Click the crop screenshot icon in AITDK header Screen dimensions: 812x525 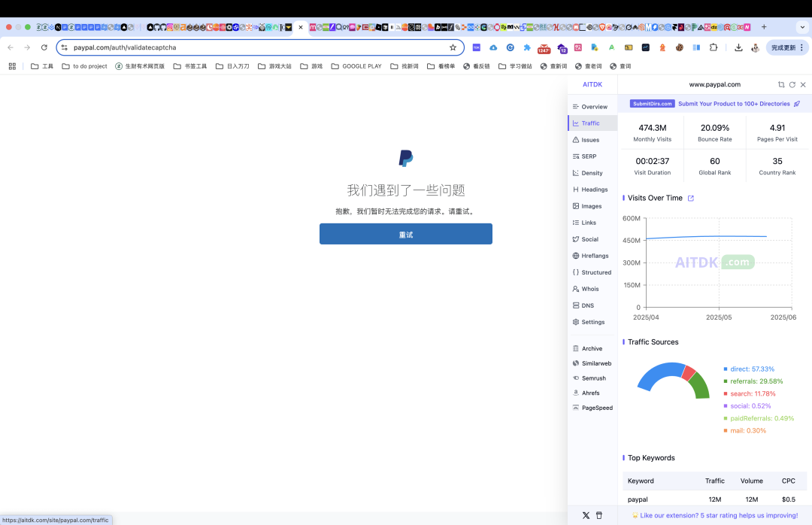pyautogui.click(x=781, y=84)
